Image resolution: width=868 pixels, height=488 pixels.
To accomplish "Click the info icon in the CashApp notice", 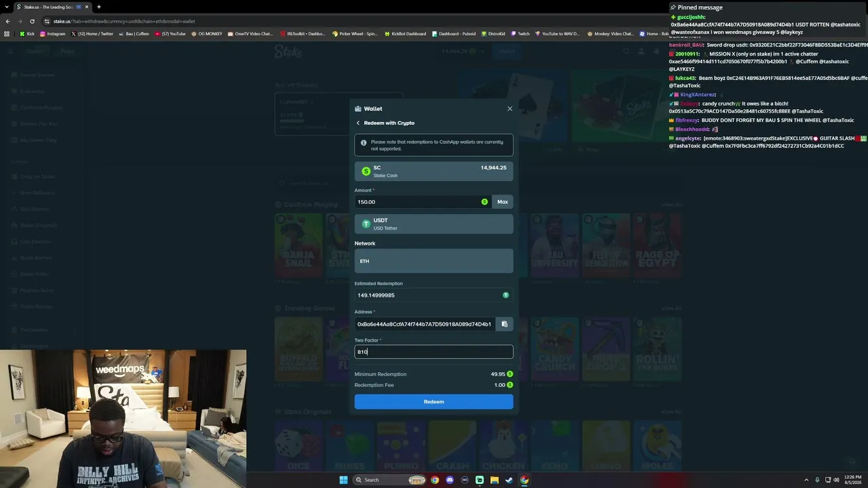I will (x=363, y=143).
